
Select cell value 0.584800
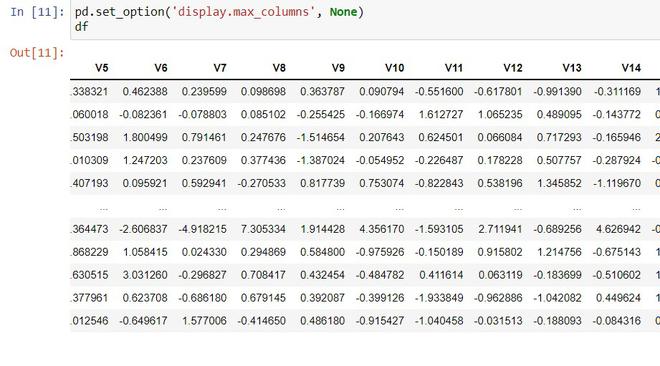[322, 252]
